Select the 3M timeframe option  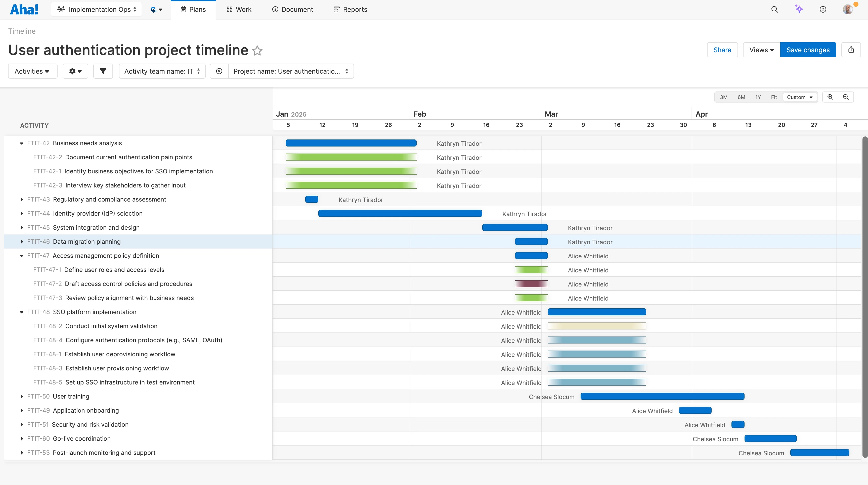723,97
